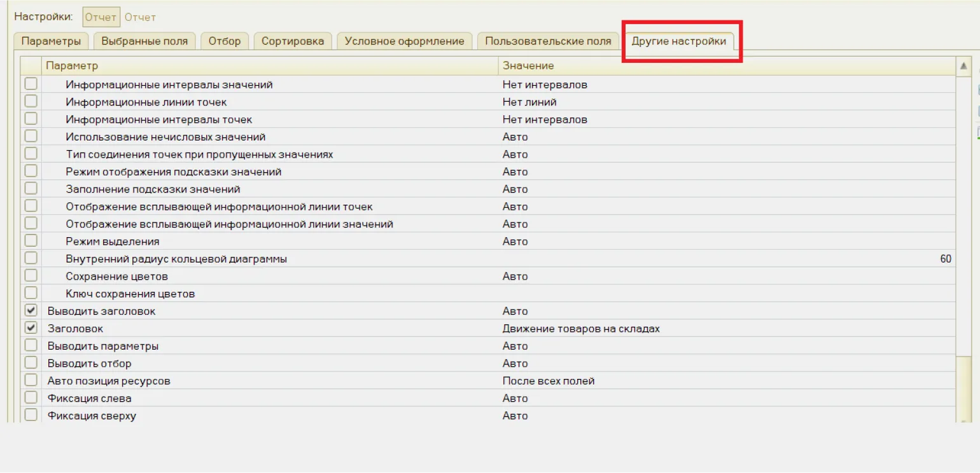Click the 'Движение товаров на складах' title value
Screen dimensions: 980x473
(581, 329)
